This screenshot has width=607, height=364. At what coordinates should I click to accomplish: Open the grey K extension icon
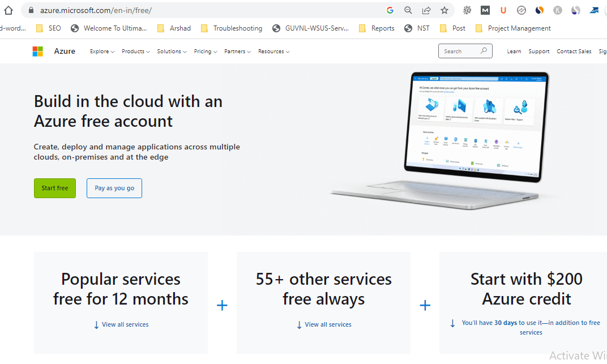tap(557, 10)
